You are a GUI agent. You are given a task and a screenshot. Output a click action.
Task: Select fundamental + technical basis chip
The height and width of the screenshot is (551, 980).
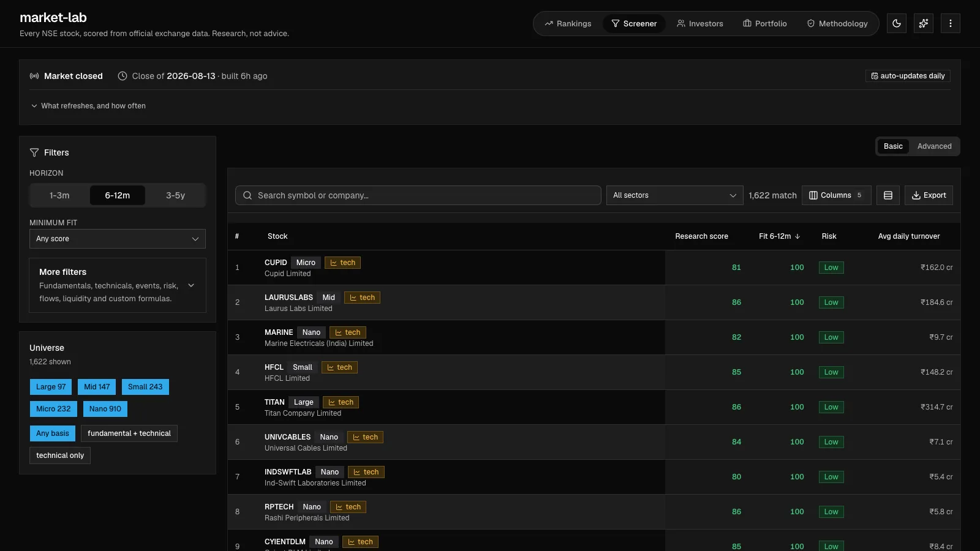(x=129, y=433)
